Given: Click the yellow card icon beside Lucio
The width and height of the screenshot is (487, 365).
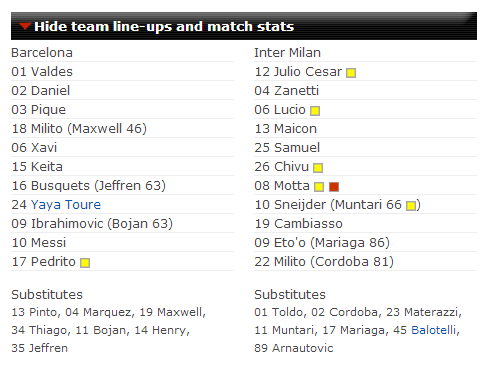Looking at the screenshot, I should tap(315, 111).
